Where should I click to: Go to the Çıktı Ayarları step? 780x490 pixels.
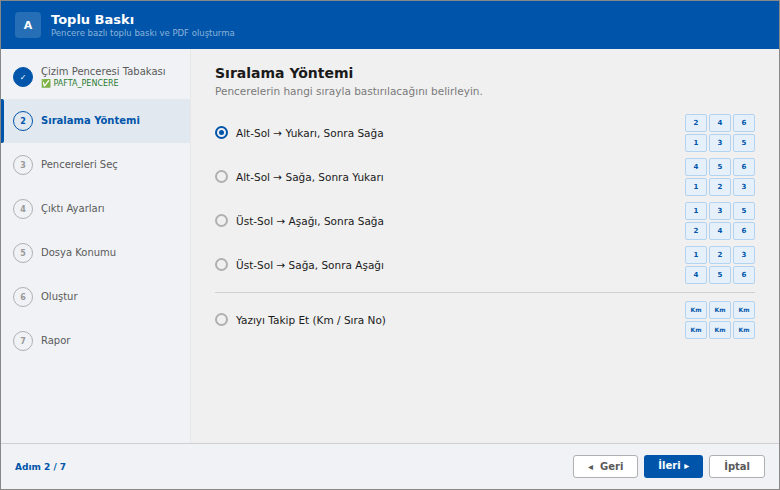tap(96, 209)
